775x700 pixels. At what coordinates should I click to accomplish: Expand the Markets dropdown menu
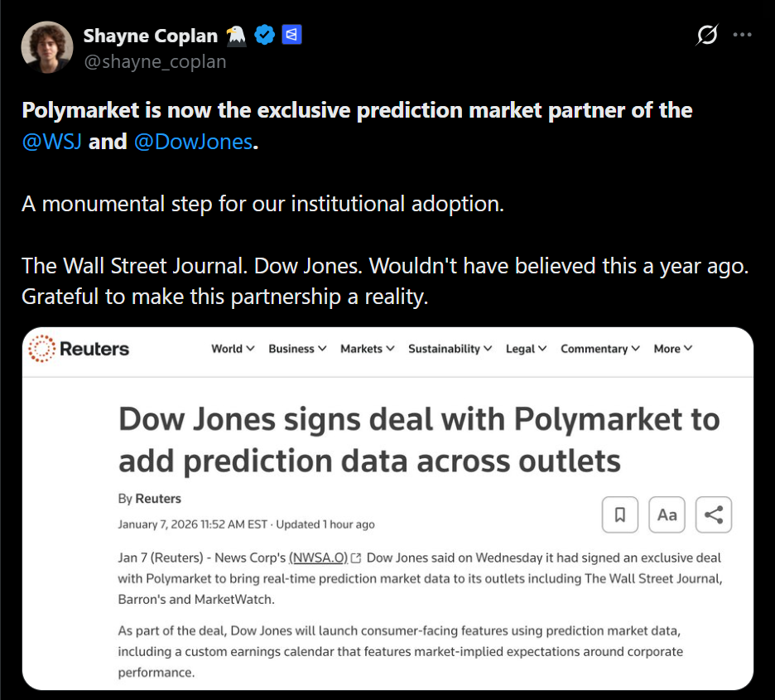pyautogui.click(x=367, y=349)
